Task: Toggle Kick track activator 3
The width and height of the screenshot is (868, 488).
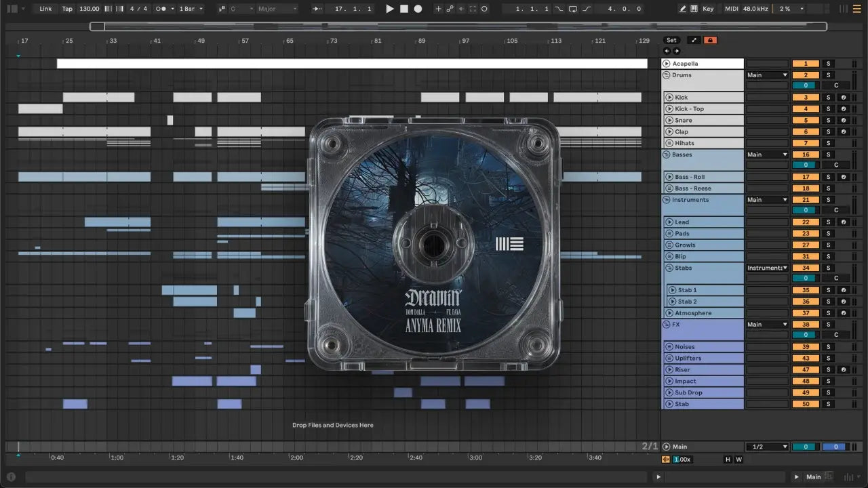Action: tap(806, 98)
